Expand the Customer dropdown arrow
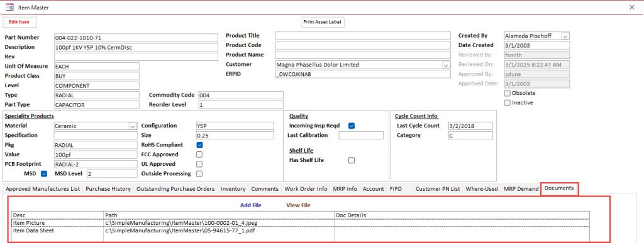This screenshot has width=644, height=243. 446,65
